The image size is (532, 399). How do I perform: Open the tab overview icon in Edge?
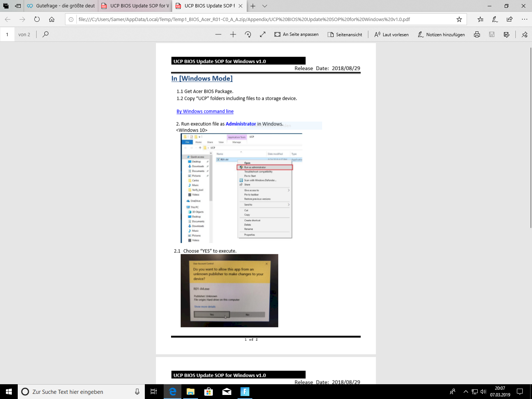(6, 6)
